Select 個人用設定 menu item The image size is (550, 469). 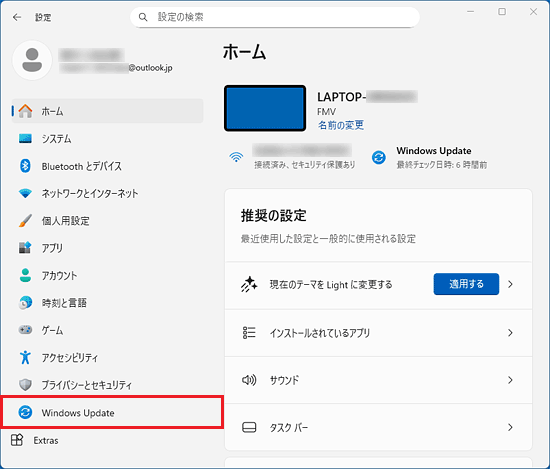pos(66,221)
